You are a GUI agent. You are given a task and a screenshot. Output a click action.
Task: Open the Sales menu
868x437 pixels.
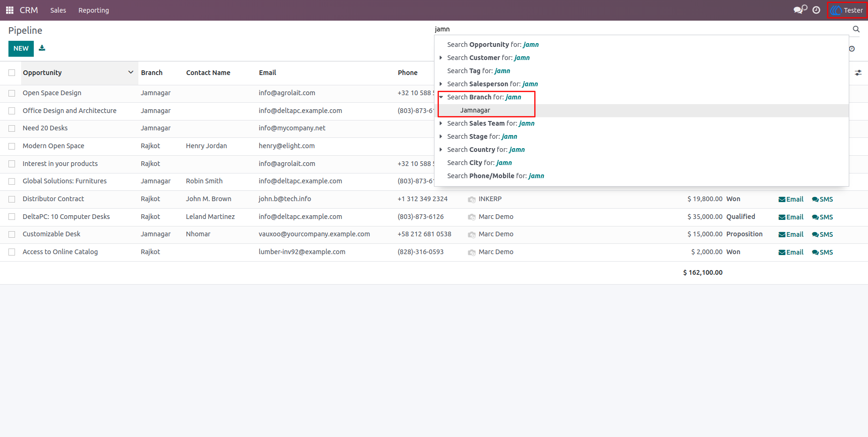point(58,10)
